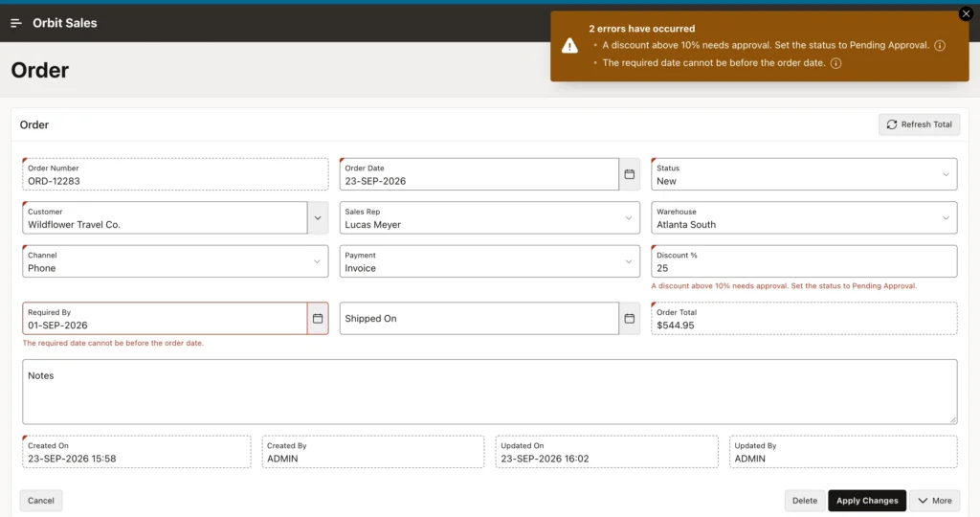Click inline error text under Discount %
The width and height of the screenshot is (980, 517).
point(784,286)
